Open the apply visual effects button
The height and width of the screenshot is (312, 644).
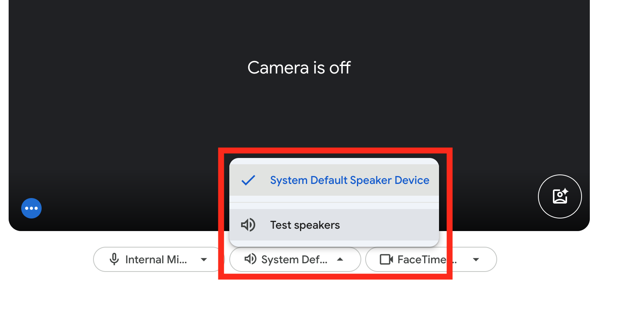560,196
